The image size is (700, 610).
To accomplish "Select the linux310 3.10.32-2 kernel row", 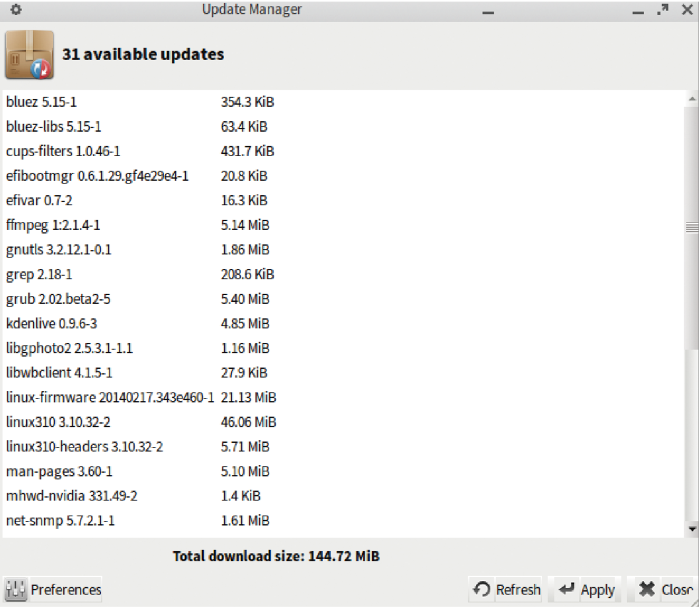I will (x=344, y=422).
